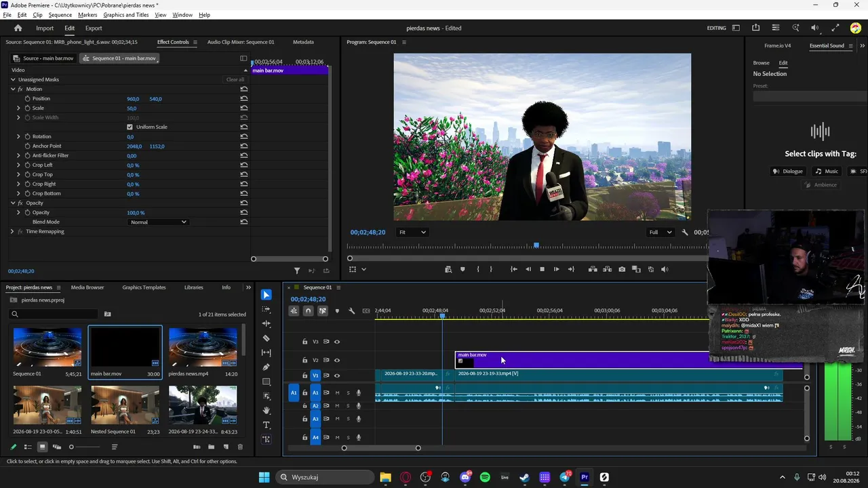Add a marker in the timeline
The height and width of the screenshot is (488, 868).
337,311
